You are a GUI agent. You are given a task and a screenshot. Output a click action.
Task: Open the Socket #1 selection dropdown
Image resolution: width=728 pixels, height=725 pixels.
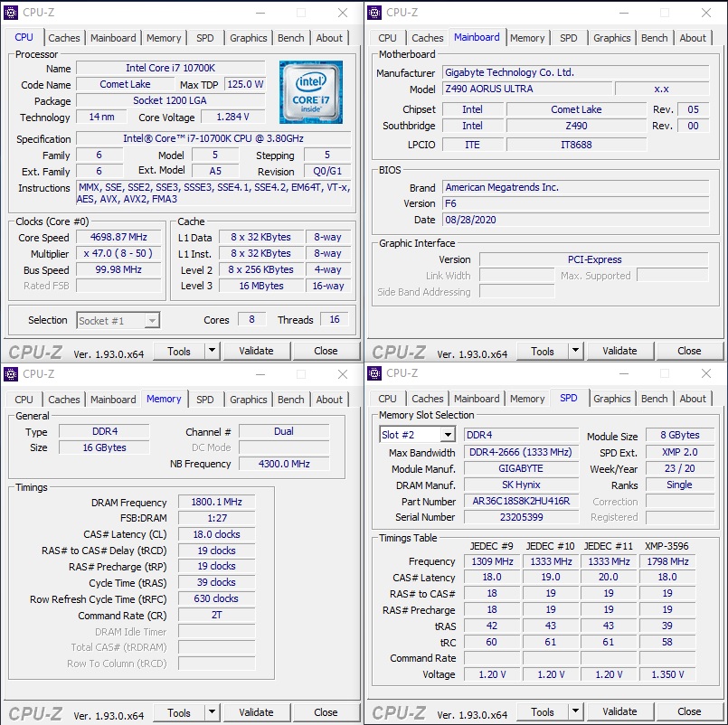tap(152, 321)
